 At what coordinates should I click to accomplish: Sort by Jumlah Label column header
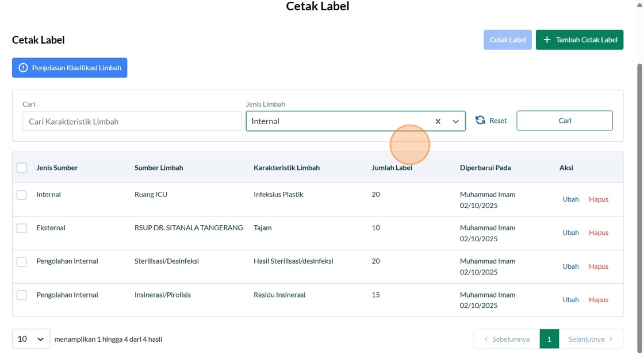(x=392, y=168)
